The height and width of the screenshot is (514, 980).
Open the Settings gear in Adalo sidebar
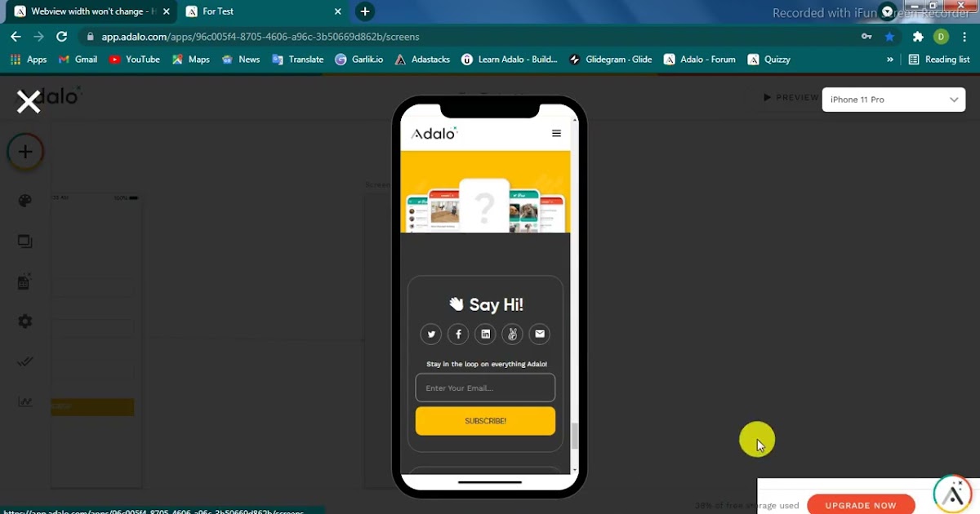coord(25,321)
